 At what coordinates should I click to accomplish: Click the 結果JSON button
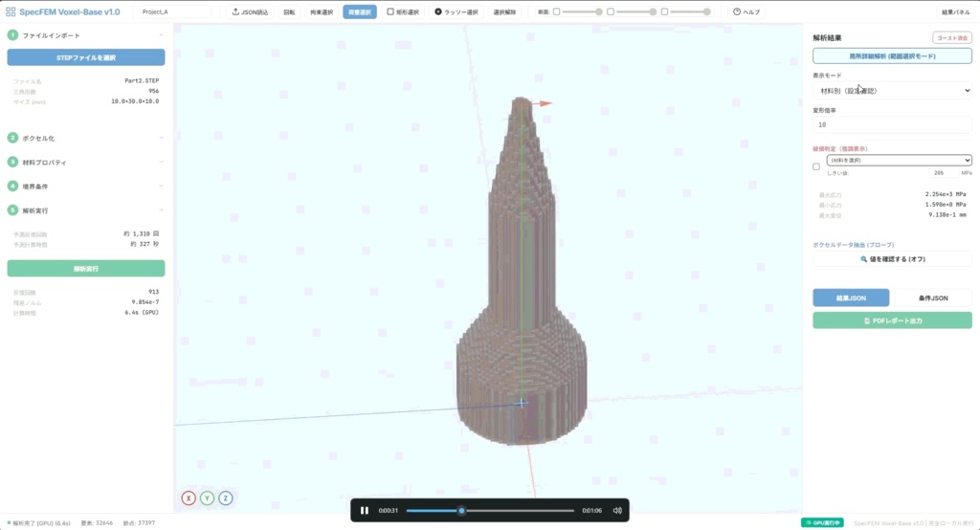tap(851, 298)
